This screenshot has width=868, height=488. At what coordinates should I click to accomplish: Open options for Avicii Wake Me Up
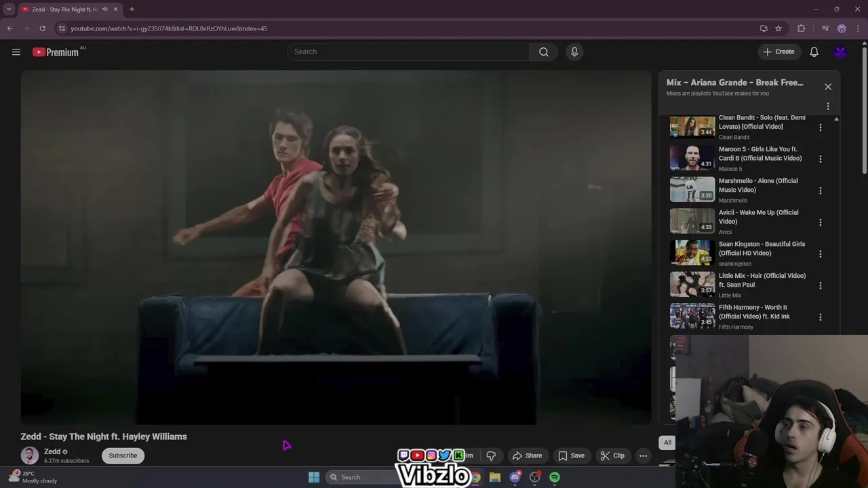pos(821,222)
